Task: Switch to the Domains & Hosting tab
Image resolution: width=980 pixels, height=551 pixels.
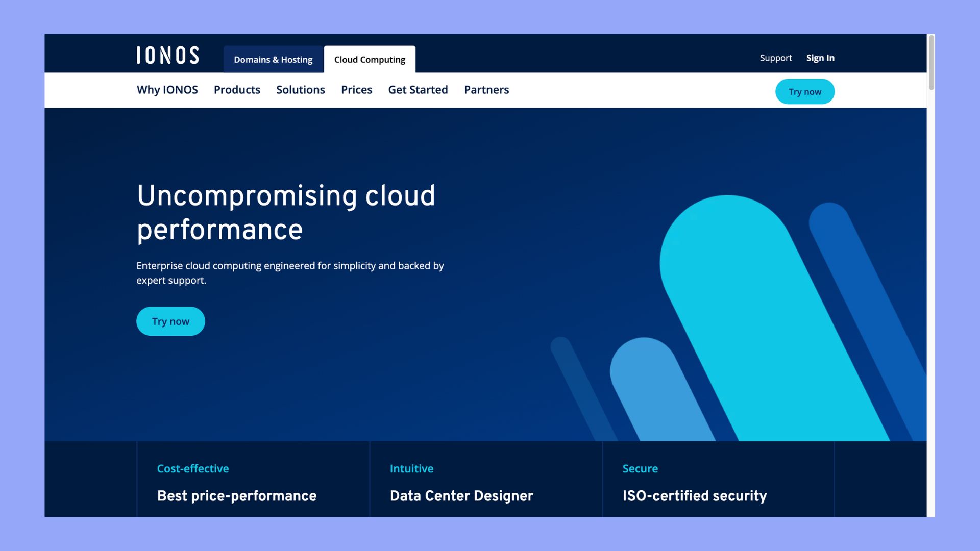Action: 273,60
